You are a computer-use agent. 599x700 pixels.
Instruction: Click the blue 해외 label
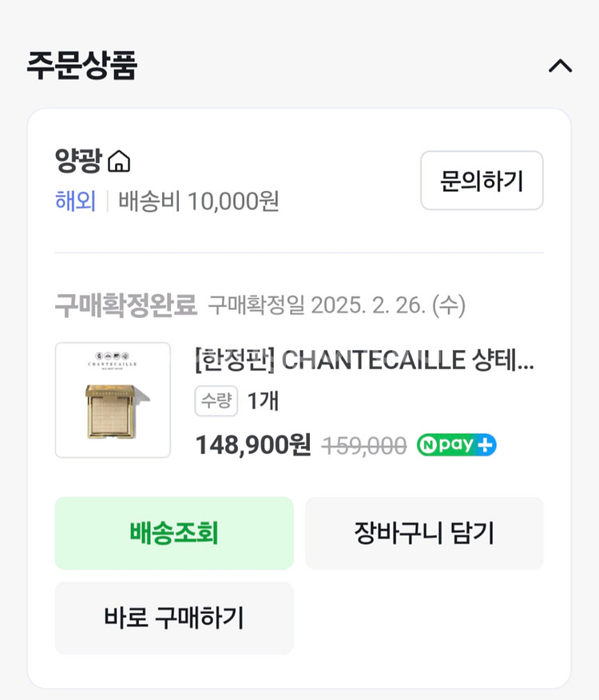click(75, 201)
